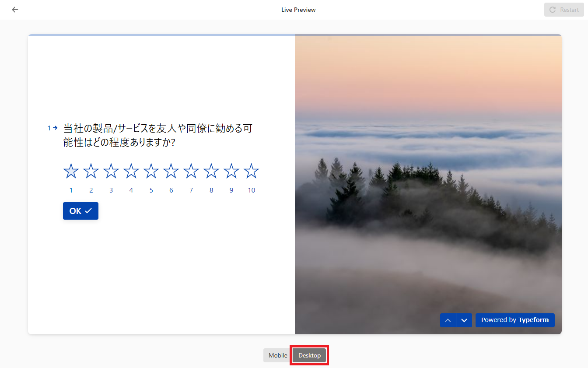Screen dimensions: 588x368
Task: Rate with the first star
Action: point(71,171)
